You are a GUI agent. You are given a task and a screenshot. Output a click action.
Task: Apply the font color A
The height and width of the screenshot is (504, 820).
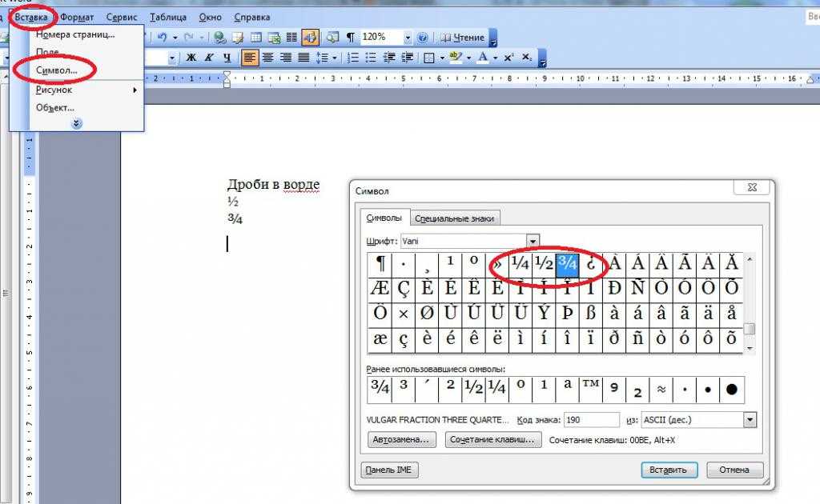pos(483,58)
